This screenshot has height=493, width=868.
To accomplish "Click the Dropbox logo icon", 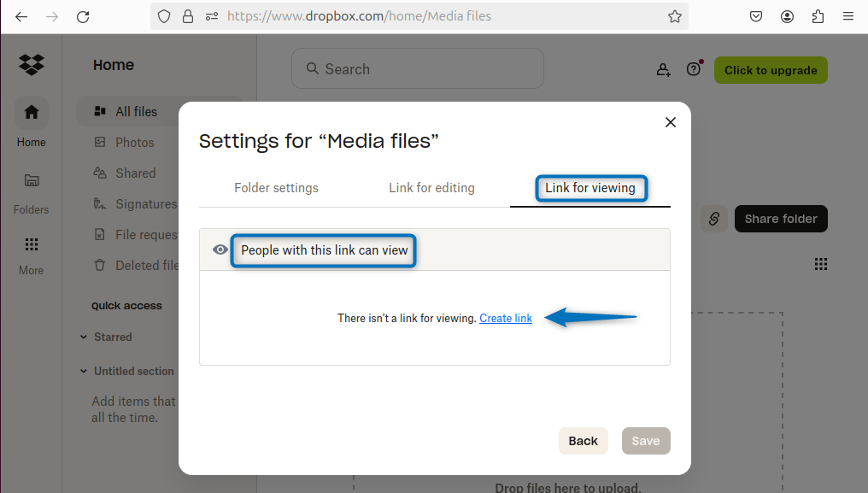I will (32, 65).
